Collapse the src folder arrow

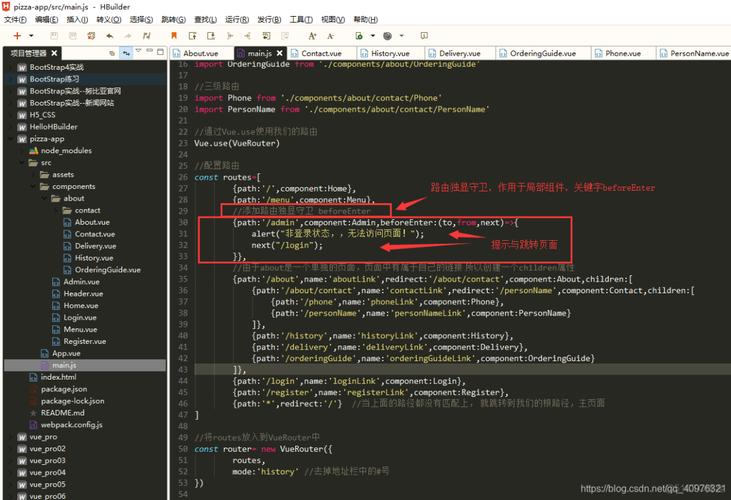(x=22, y=163)
